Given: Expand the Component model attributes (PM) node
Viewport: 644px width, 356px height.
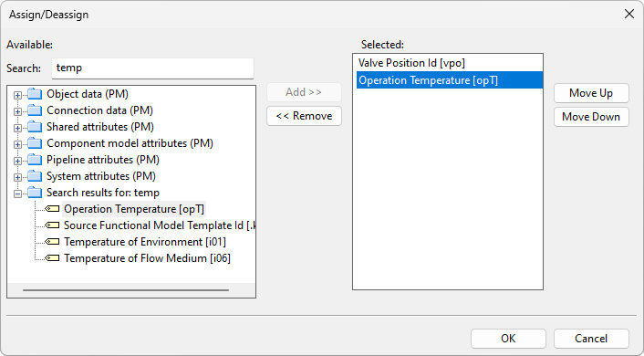Looking at the screenshot, I should pyautogui.click(x=17, y=145).
